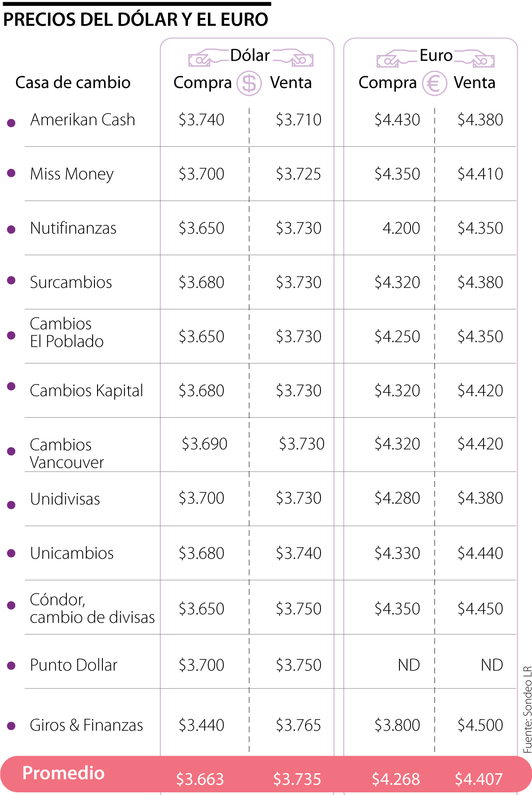Click the Fuente: Sondeo LR source text

527,709
